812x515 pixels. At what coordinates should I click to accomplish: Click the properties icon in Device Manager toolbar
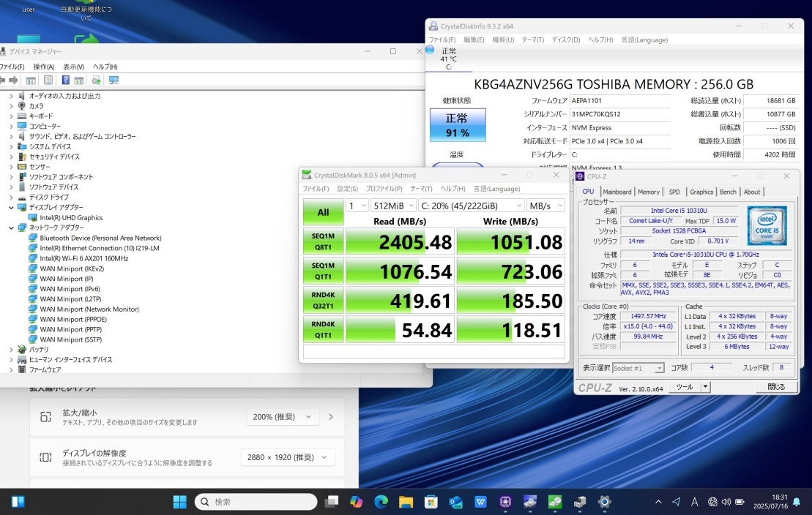48,80
